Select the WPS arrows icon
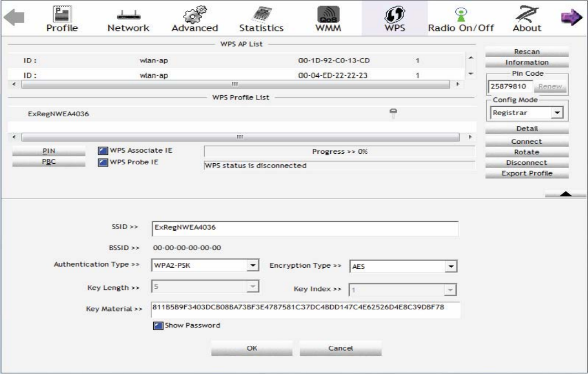The height and width of the screenshot is (374, 588). pyautogui.click(x=395, y=14)
